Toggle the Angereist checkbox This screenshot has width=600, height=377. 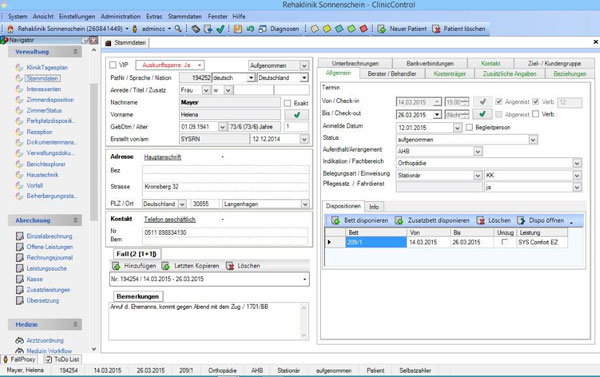point(499,101)
